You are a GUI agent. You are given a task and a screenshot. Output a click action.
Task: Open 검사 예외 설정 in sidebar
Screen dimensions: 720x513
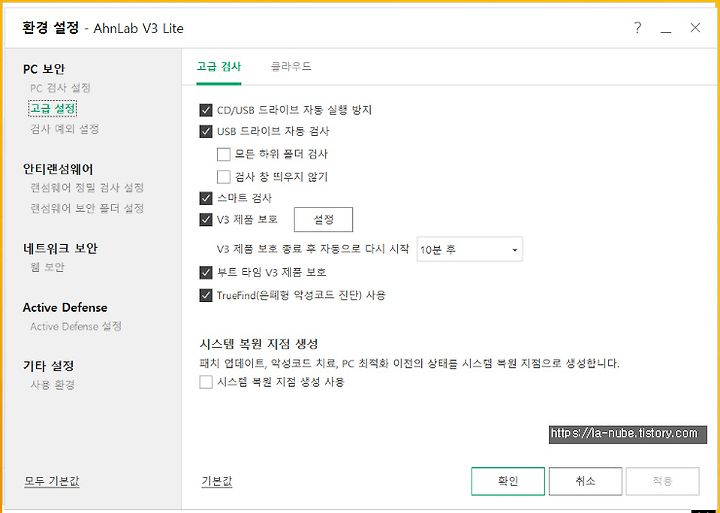pyautogui.click(x=64, y=129)
